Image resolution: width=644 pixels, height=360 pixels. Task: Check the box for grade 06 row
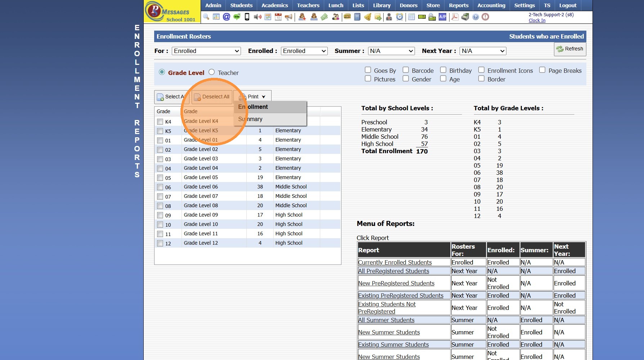(x=160, y=187)
